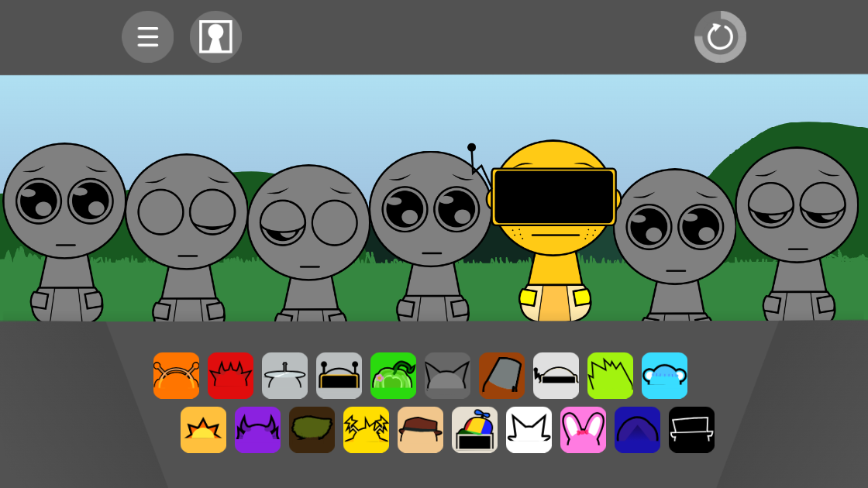This screenshot has width=868, height=488.
Task: Select the lime green spiky hair sound icon
Action: (x=610, y=376)
